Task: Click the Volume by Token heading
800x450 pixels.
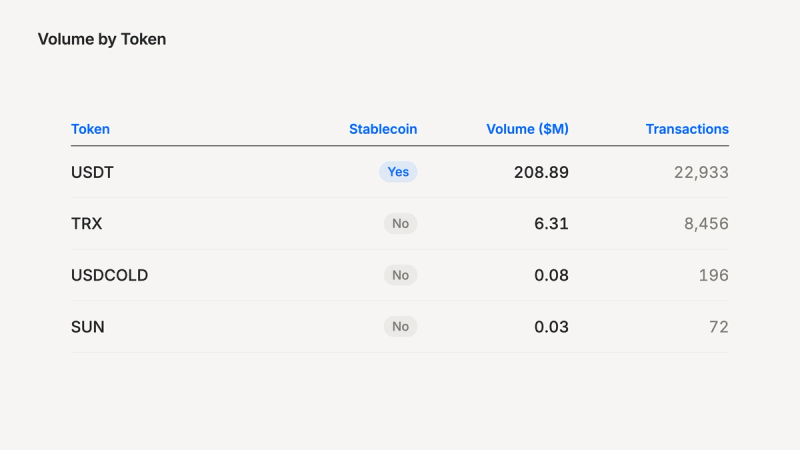Action: click(102, 39)
